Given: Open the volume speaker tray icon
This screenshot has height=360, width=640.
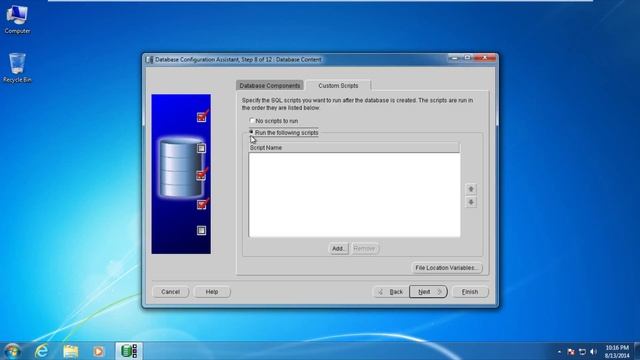Looking at the screenshot, I should (x=594, y=351).
